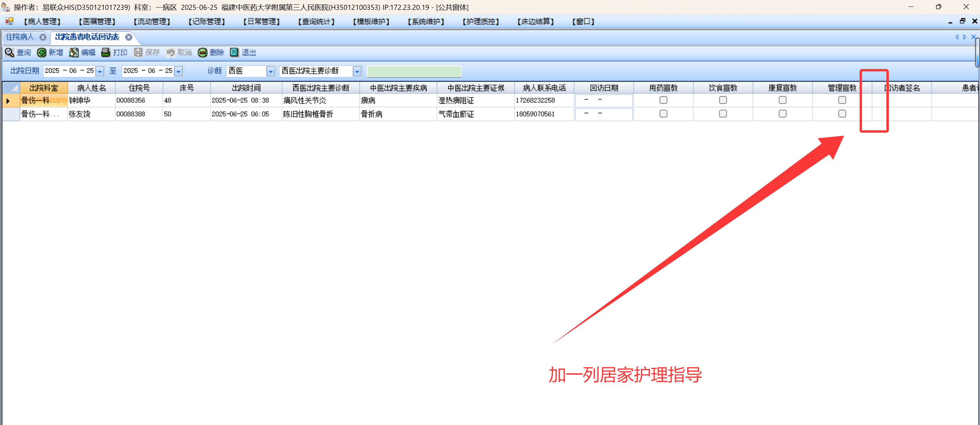Close the 出院患者电话回访表 tab
The height and width of the screenshot is (425, 980).
(x=129, y=37)
